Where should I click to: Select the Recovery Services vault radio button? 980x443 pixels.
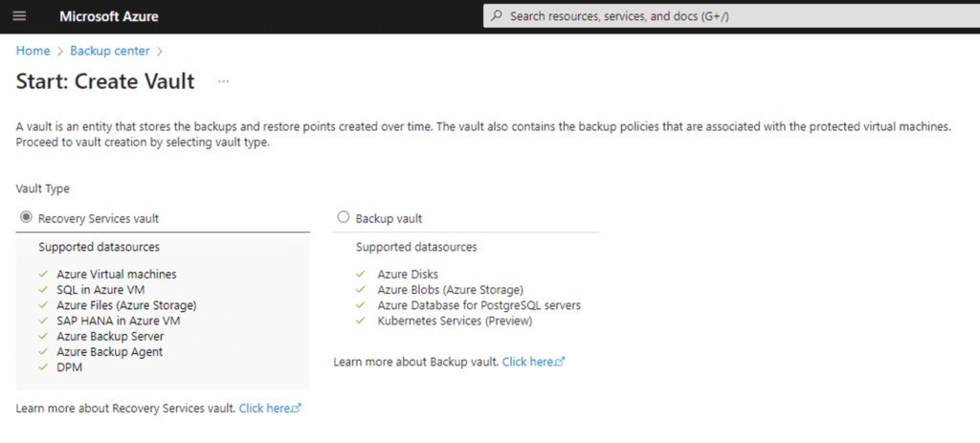[26, 217]
